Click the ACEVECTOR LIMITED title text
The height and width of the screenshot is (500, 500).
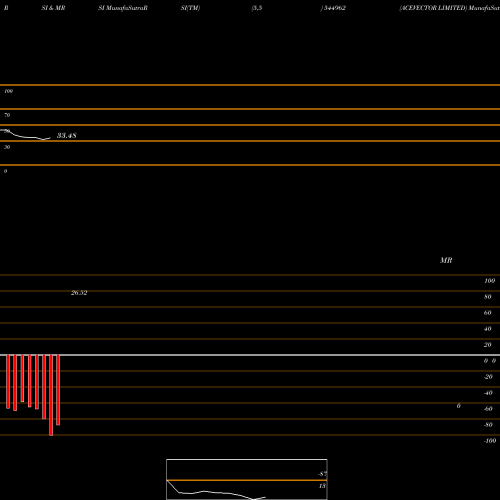pyautogui.click(x=433, y=8)
